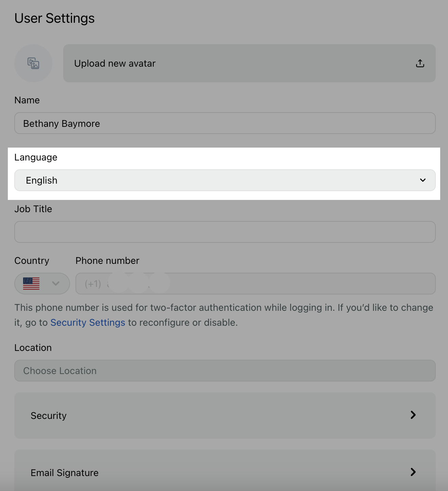Open the Security section
The height and width of the screenshot is (491, 448).
[x=225, y=416]
